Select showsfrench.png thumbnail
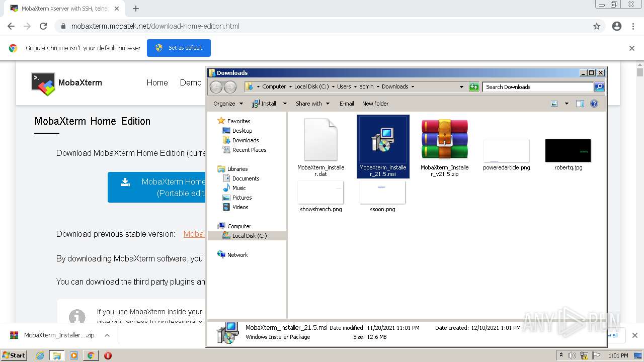Viewport: 644px width, 362px height. click(320, 192)
